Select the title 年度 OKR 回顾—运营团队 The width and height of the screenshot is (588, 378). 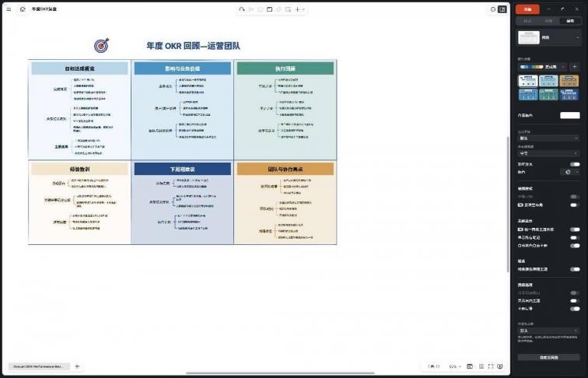(193, 46)
